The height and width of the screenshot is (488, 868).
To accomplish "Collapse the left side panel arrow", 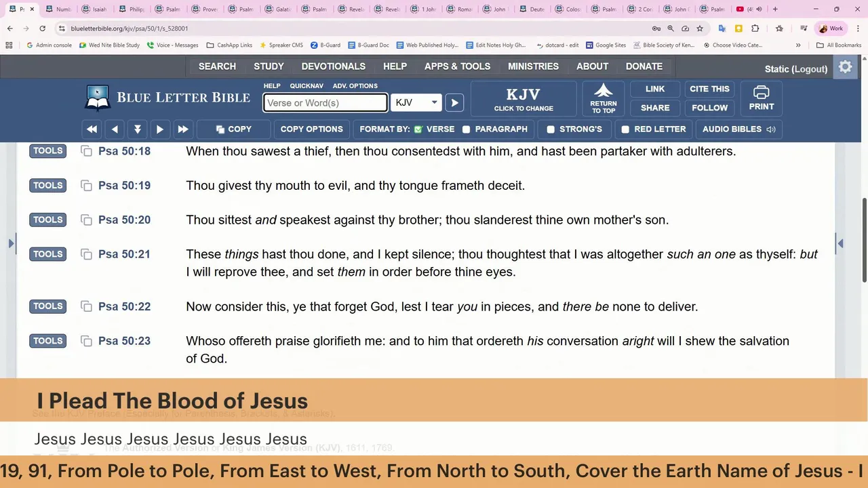I will (12, 243).
